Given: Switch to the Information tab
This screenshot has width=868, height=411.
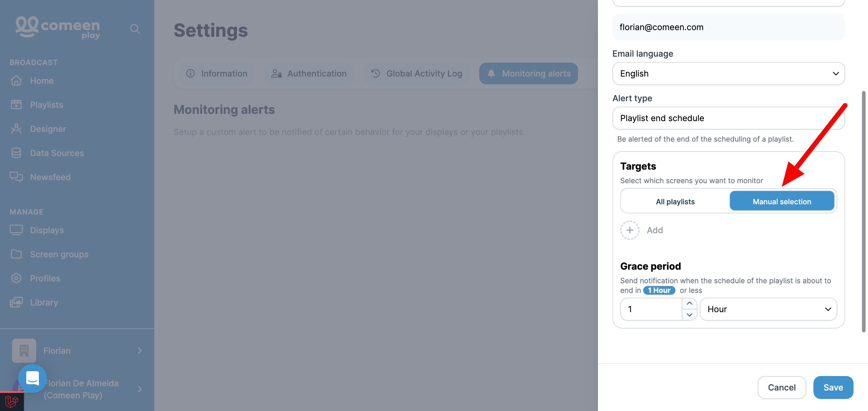Looking at the screenshot, I should (x=217, y=74).
